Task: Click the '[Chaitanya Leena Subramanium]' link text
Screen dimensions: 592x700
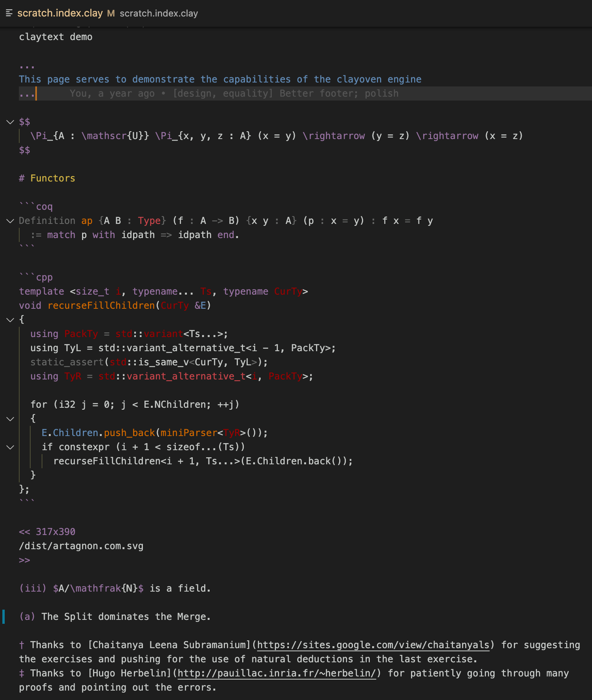Action: [x=170, y=645]
